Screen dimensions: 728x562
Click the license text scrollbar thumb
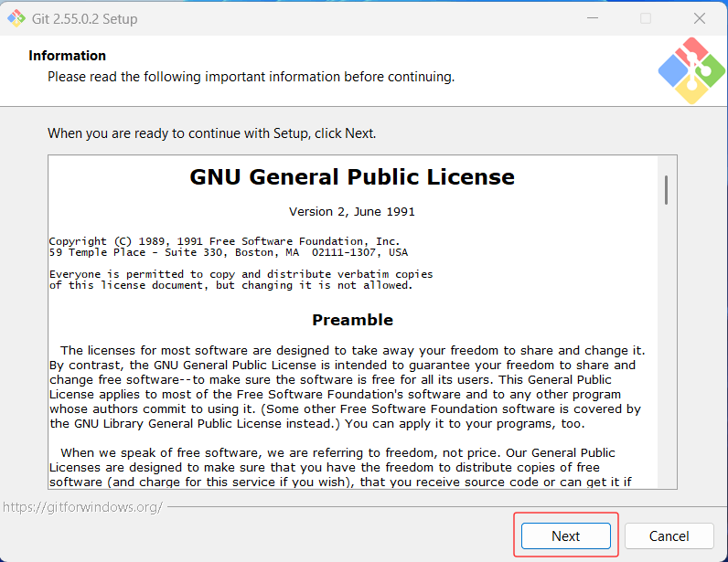(x=666, y=190)
